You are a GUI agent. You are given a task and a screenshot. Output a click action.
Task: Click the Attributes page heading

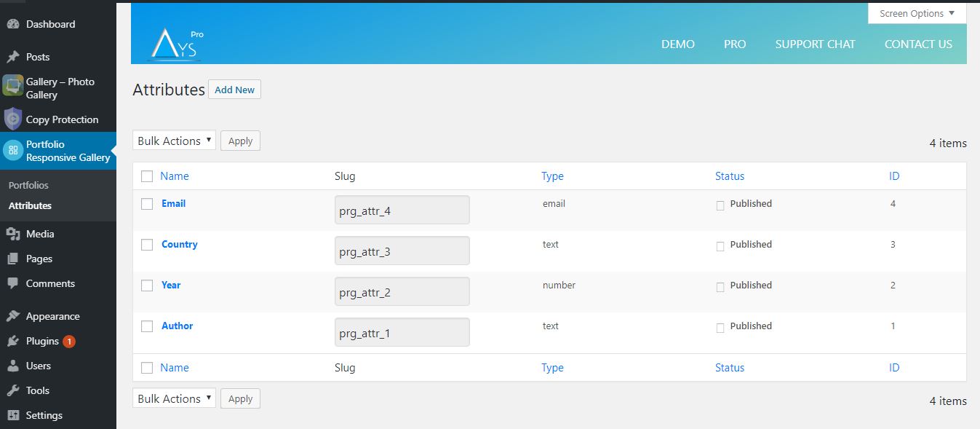169,90
